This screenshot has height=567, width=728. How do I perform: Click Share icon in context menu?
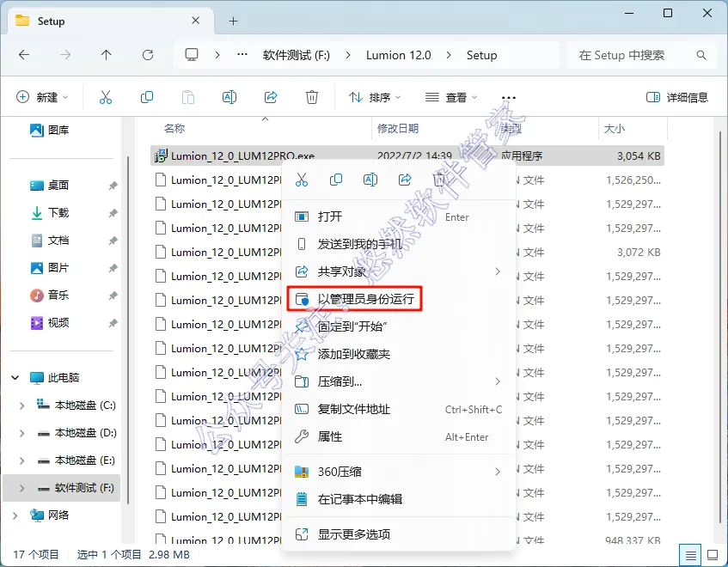point(405,180)
